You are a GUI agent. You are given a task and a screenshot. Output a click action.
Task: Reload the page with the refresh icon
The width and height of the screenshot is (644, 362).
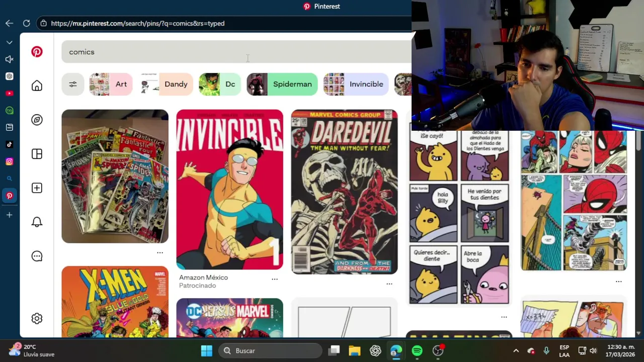(26, 23)
